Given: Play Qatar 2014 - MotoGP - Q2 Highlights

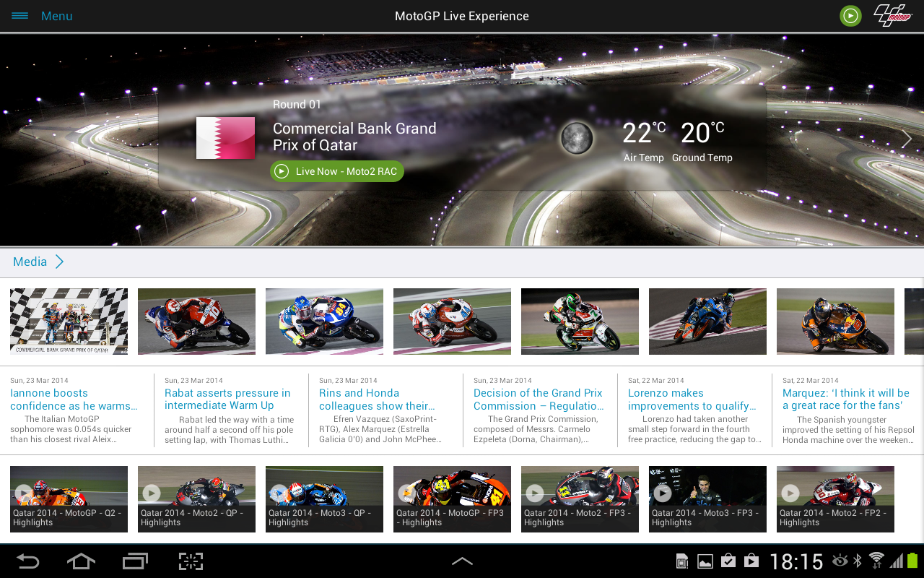Looking at the screenshot, I should tap(69, 499).
